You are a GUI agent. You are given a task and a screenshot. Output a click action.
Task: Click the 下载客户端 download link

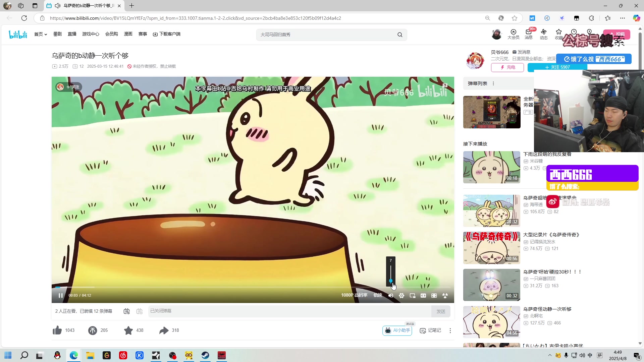pyautogui.click(x=167, y=34)
